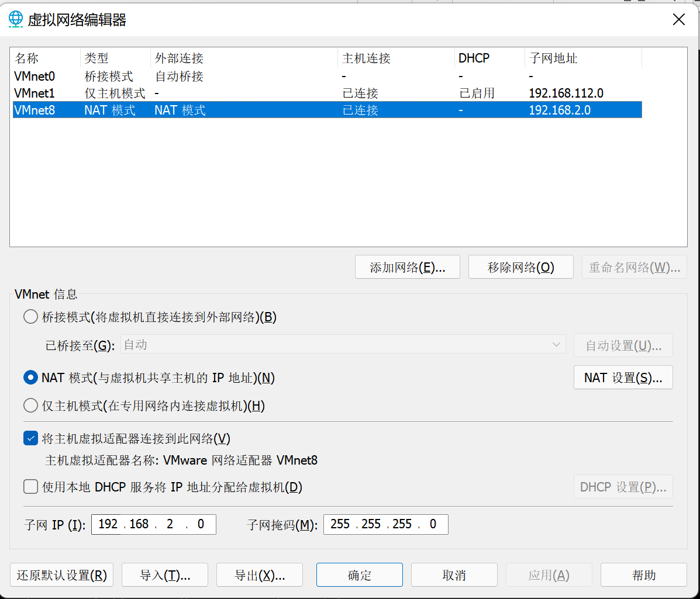Open NAT 设置 dialog

(x=623, y=378)
